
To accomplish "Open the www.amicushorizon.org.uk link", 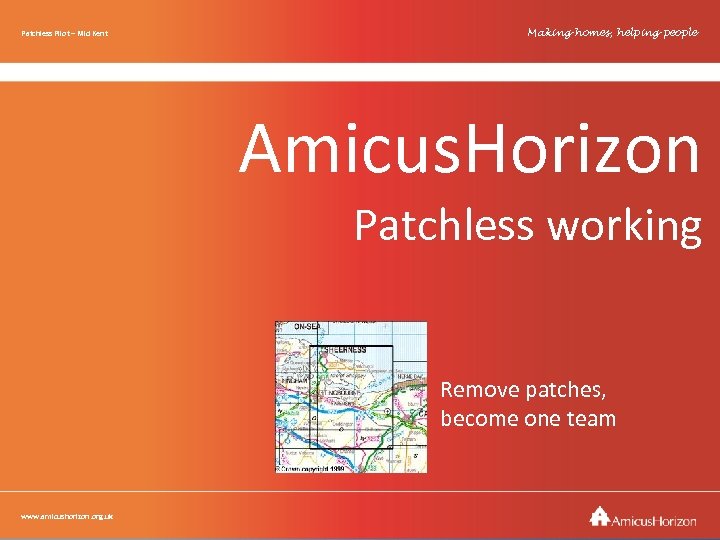I will tap(67, 516).
